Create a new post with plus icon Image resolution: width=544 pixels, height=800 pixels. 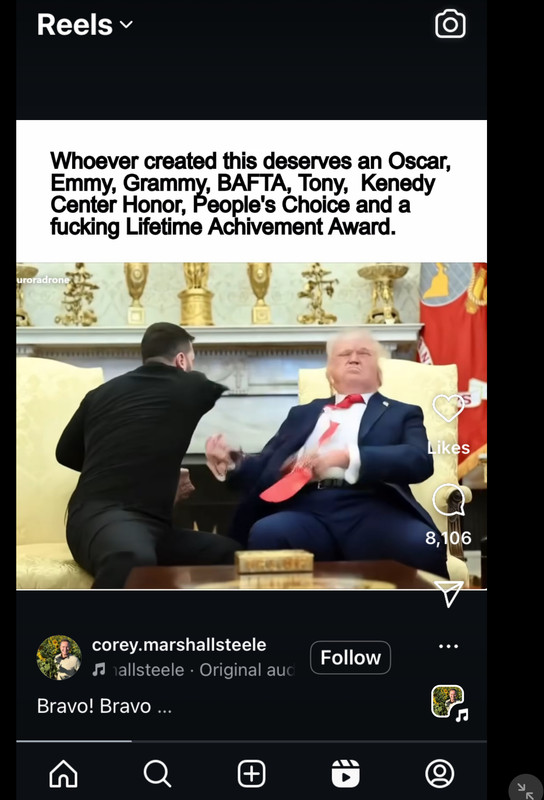(x=252, y=773)
